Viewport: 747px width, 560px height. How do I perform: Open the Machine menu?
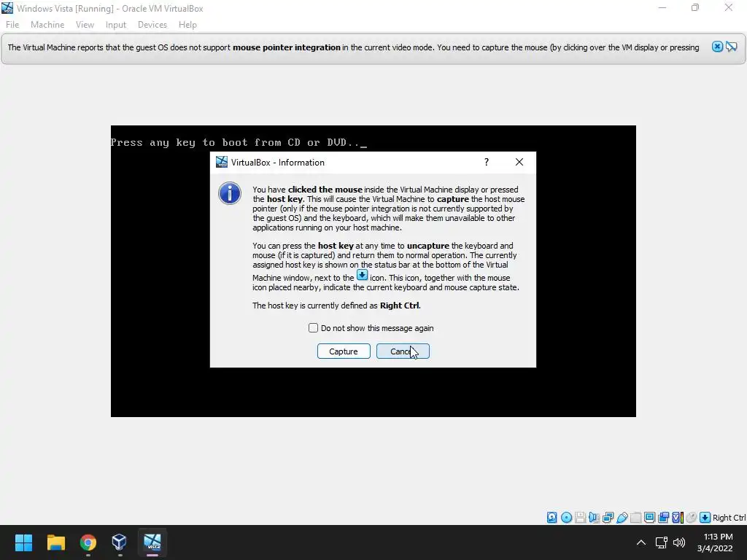coord(47,25)
